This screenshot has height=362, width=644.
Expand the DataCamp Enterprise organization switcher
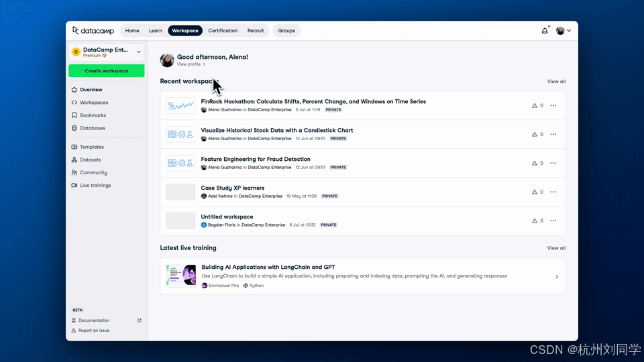click(107, 52)
